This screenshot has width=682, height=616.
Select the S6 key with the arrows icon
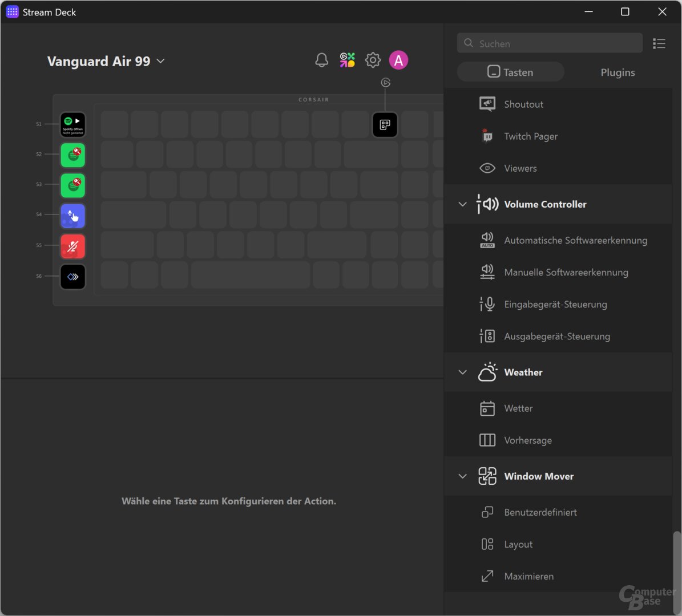(x=73, y=277)
